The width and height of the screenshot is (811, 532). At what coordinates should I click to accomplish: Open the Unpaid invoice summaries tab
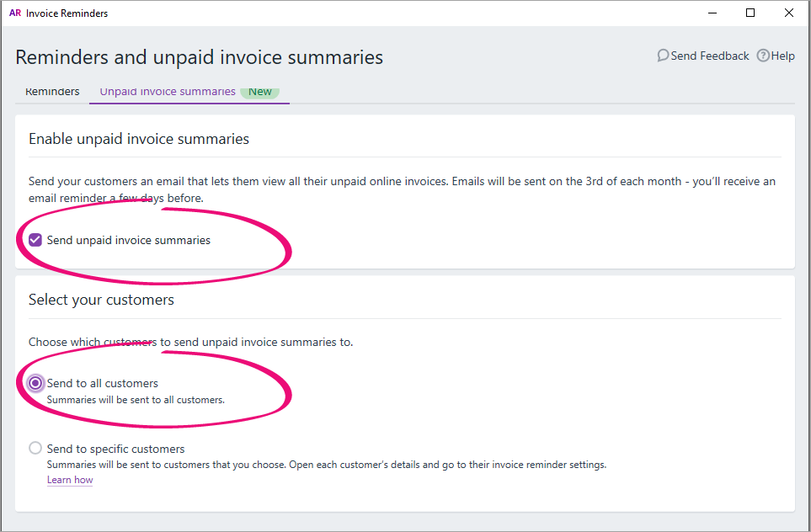(168, 92)
